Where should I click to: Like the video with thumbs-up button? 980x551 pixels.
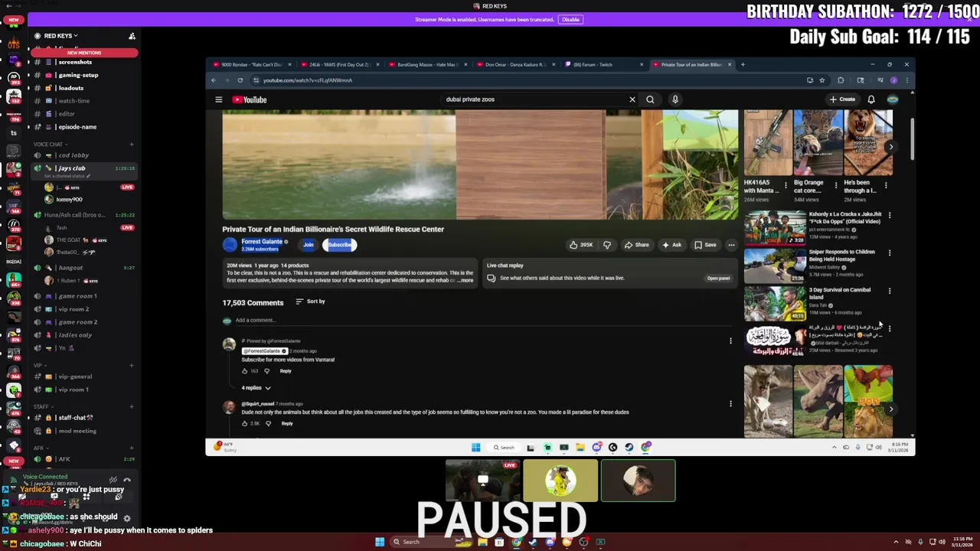coord(582,245)
